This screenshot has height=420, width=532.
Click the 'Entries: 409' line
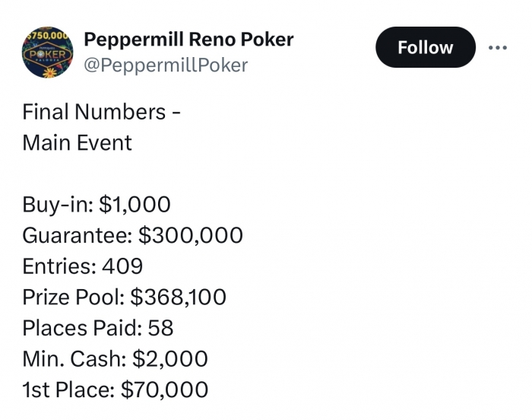click(82, 266)
